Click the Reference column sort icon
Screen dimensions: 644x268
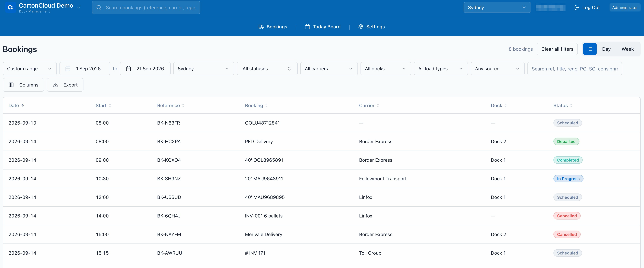pos(183,105)
